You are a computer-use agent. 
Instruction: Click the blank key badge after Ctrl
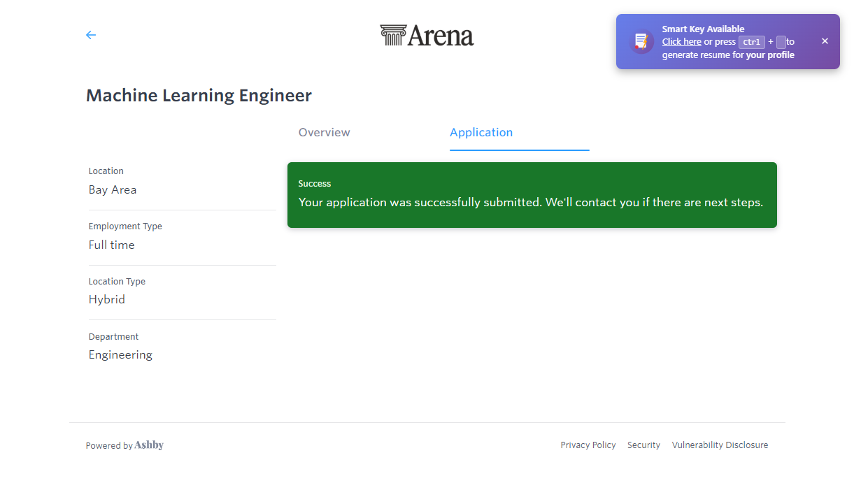(x=781, y=42)
